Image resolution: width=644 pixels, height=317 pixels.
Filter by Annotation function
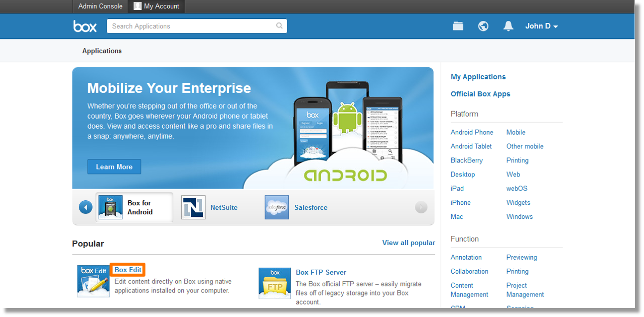(x=466, y=257)
